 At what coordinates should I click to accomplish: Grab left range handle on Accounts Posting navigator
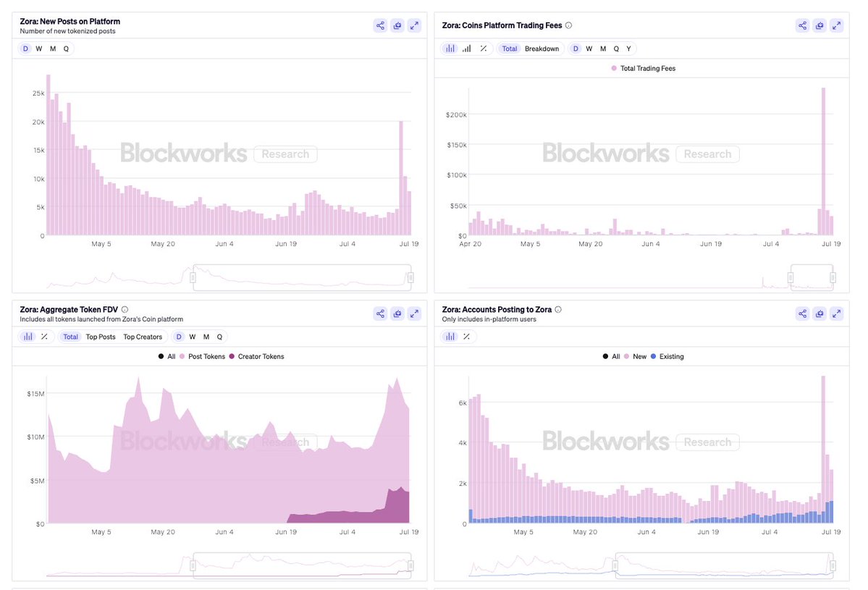point(615,565)
